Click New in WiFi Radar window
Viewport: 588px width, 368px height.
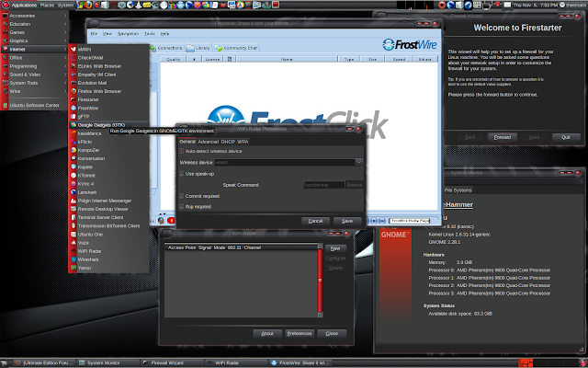(335, 248)
